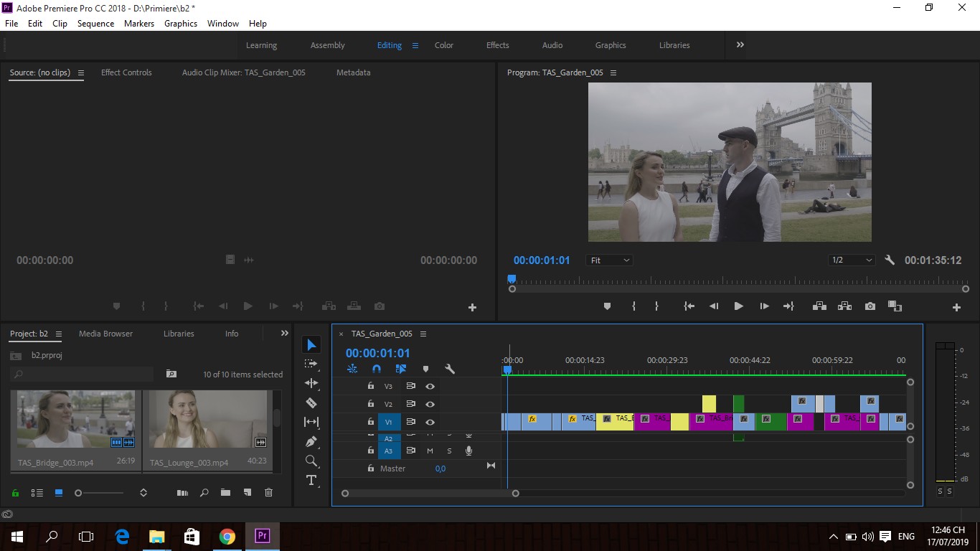Add marker in Program monitor
Image resolution: width=980 pixels, height=551 pixels.
click(x=607, y=306)
